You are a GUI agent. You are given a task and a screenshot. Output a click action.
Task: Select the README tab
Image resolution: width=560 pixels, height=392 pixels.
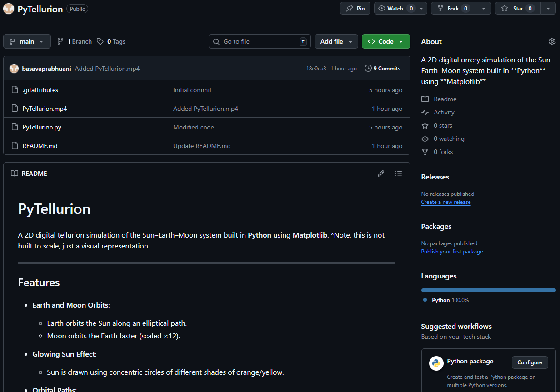[29, 174]
